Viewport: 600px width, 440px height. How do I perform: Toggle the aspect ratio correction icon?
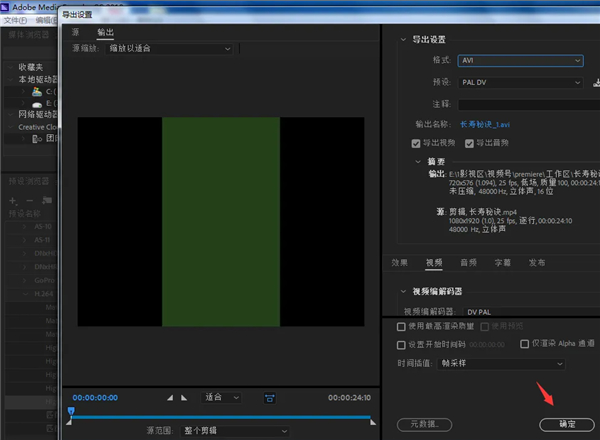[x=269, y=397]
